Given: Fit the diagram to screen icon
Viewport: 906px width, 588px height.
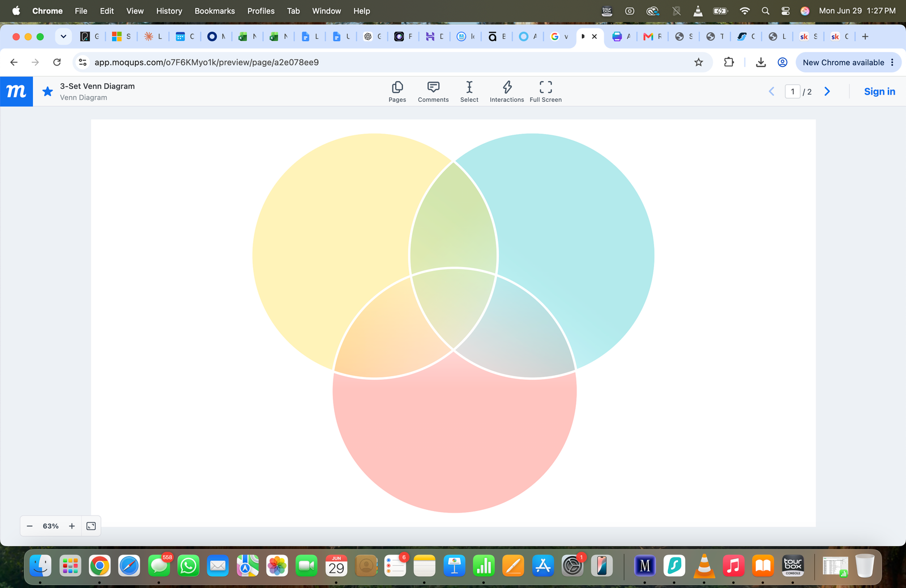Looking at the screenshot, I should 91,526.
